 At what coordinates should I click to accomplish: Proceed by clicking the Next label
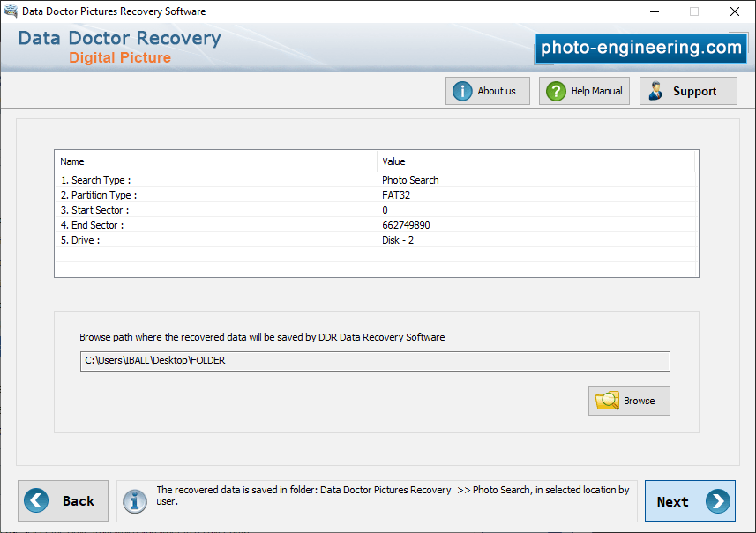tap(672, 501)
